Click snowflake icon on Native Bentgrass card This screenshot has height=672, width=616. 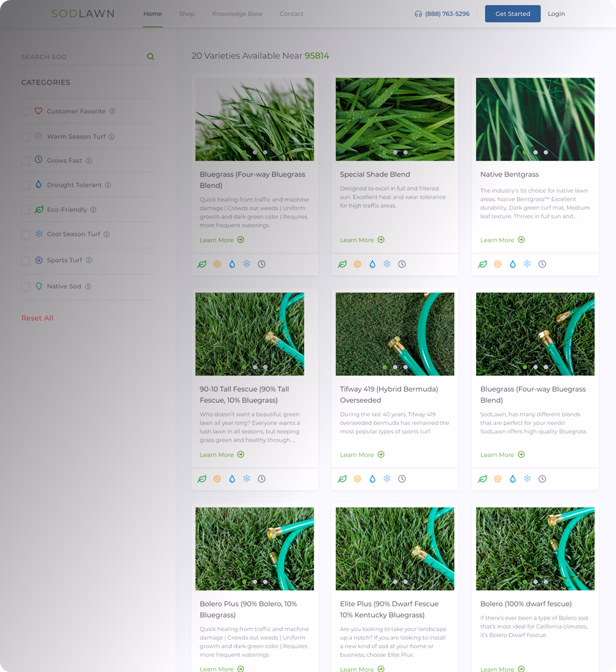tap(528, 264)
